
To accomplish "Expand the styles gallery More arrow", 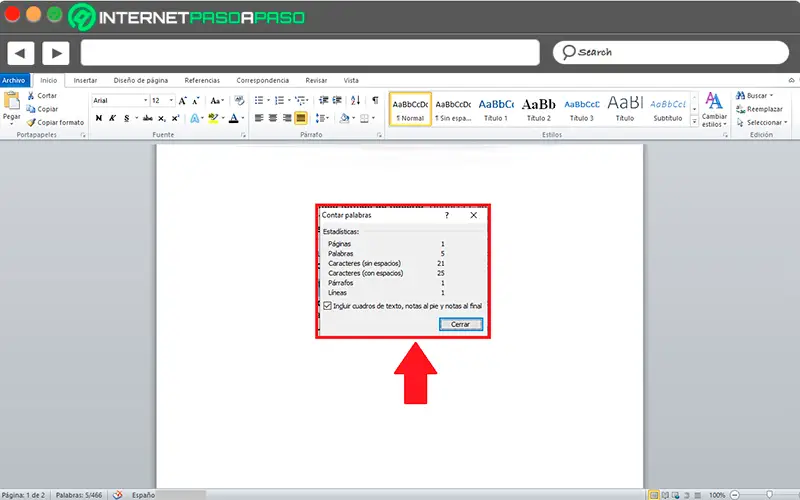I will point(694,121).
